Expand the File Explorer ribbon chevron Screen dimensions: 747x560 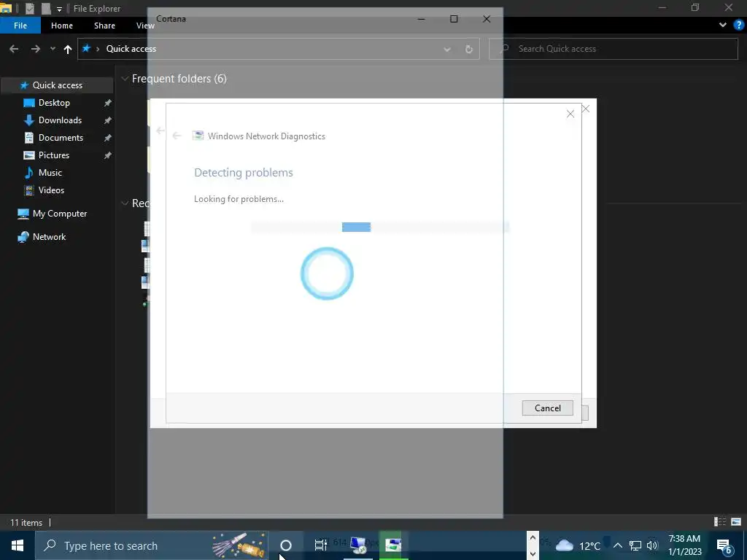(723, 26)
